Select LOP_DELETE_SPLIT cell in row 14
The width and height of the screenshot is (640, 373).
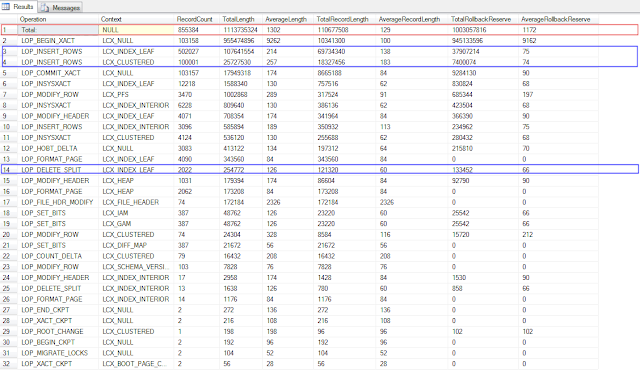(x=58, y=170)
